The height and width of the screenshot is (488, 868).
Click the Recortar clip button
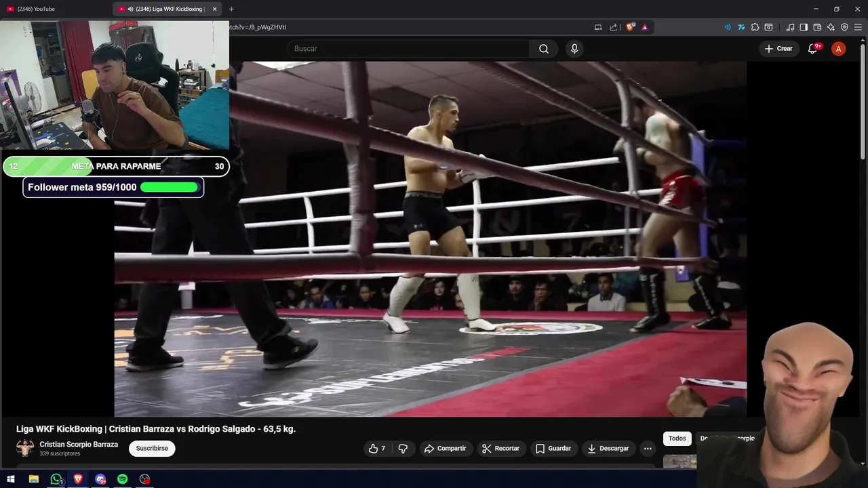(x=500, y=449)
